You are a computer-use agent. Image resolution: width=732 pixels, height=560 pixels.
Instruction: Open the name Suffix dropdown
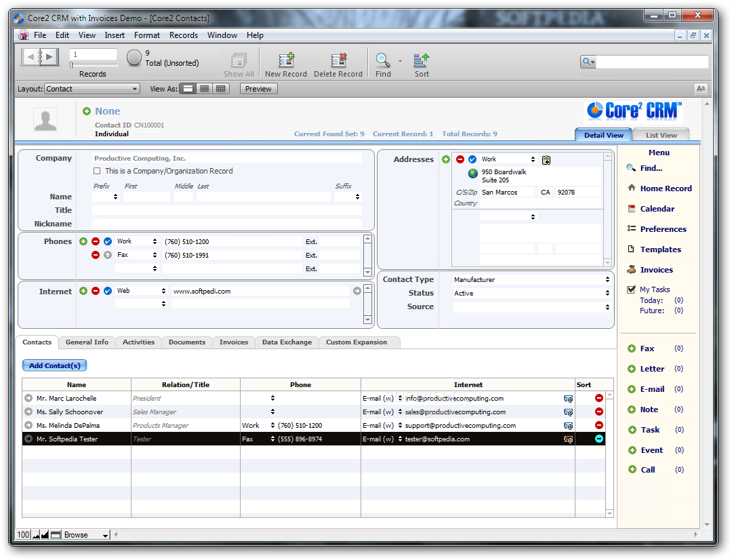tap(347, 197)
